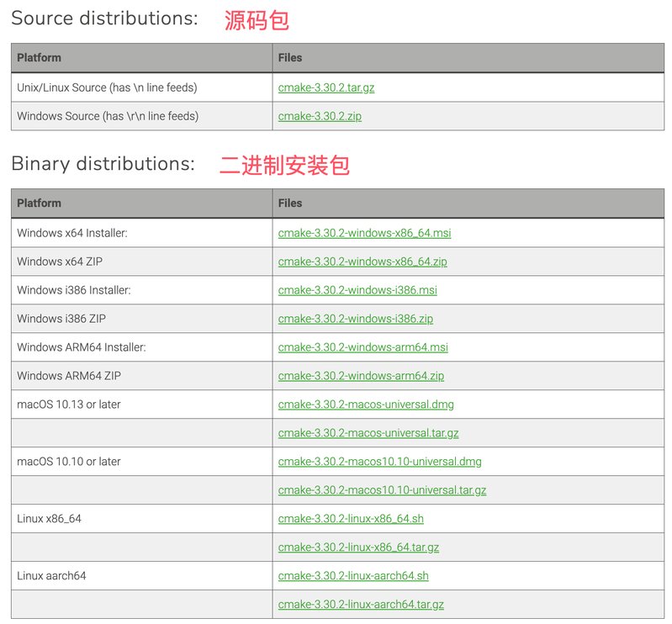The height and width of the screenshot is (624, 672).
Task: Open cmake-3.30.2-linux-x86_64.tar.gz link
Action: [358, 547]
